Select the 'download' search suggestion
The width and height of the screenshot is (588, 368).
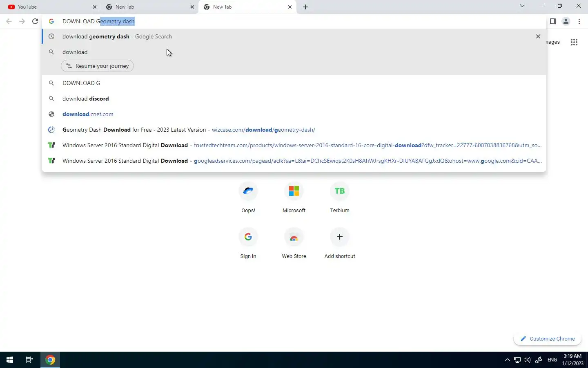(294, 52)
